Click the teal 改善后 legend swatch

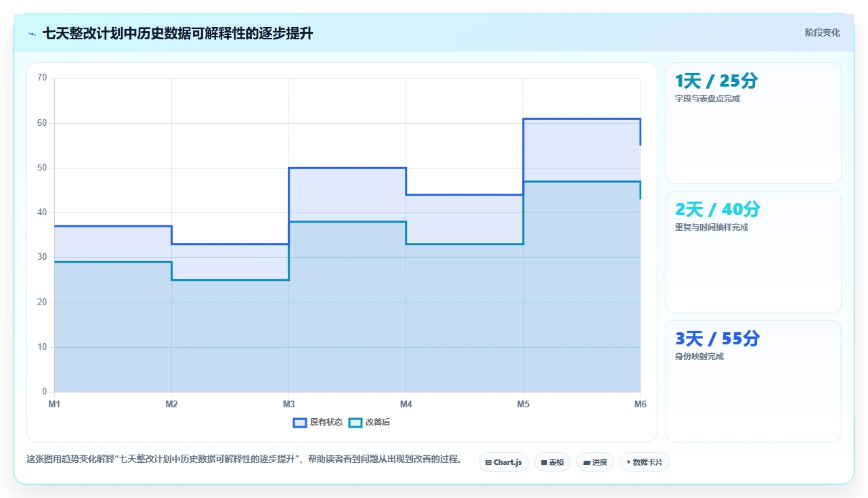pyautogui.click(x=355, y=422)
